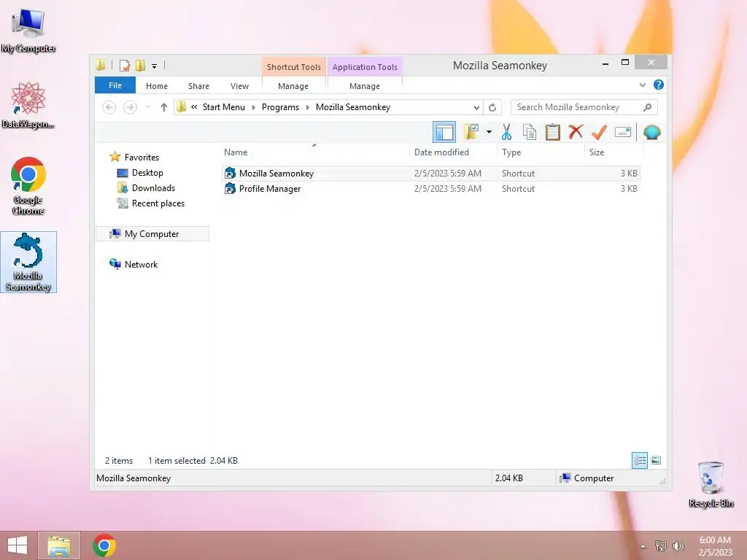This screenshot has width=747, height=560.
Task: Select My Computer in navigation pane
Action: point(152,234)
